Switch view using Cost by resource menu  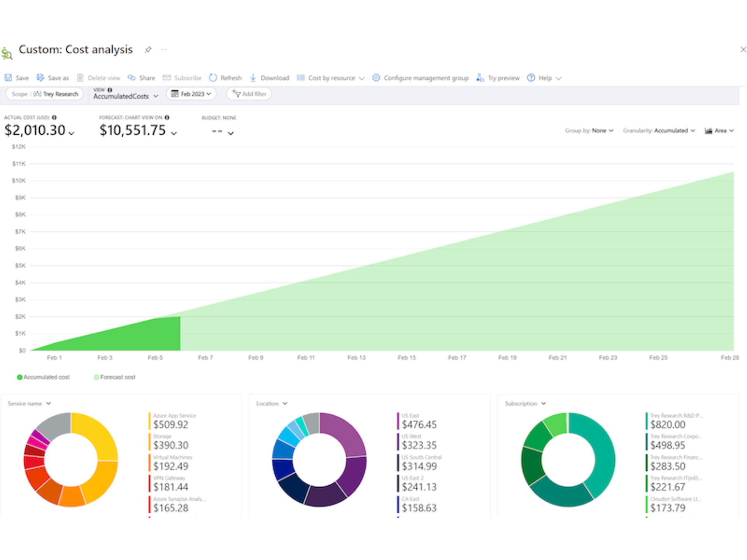[331, 78]
